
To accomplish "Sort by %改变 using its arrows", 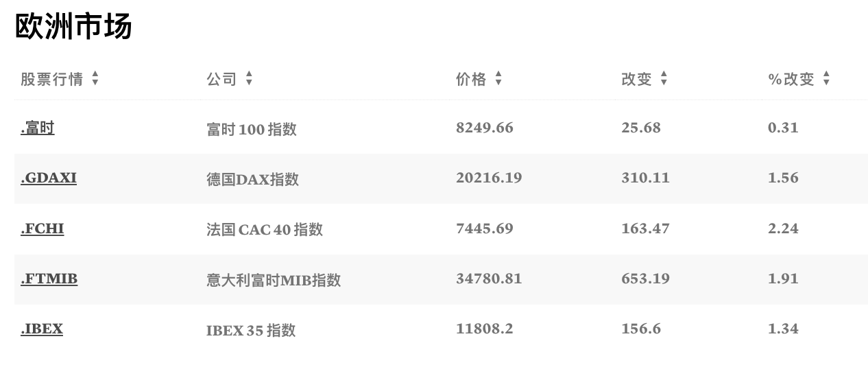I will [826, 80].
